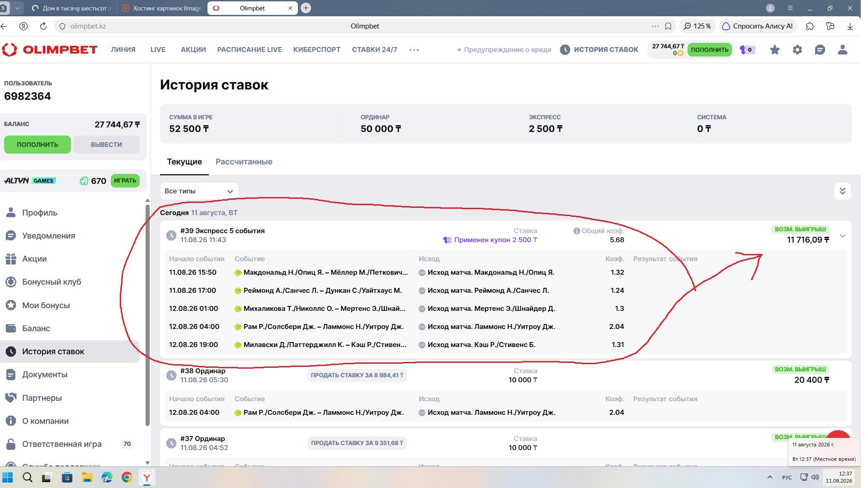Click the clock status icon of bet #37

(171, 443)
